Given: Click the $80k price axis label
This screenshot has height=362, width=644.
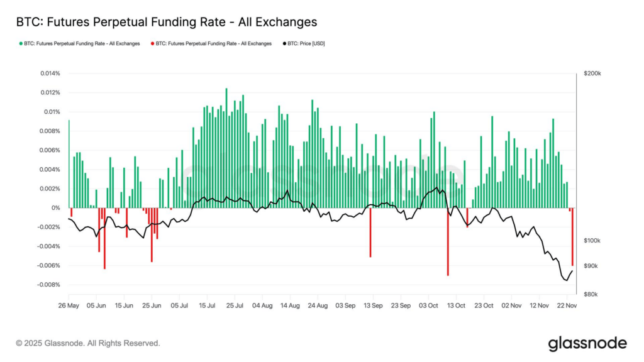Looking at the screenshot, I should tap(591, 294).
